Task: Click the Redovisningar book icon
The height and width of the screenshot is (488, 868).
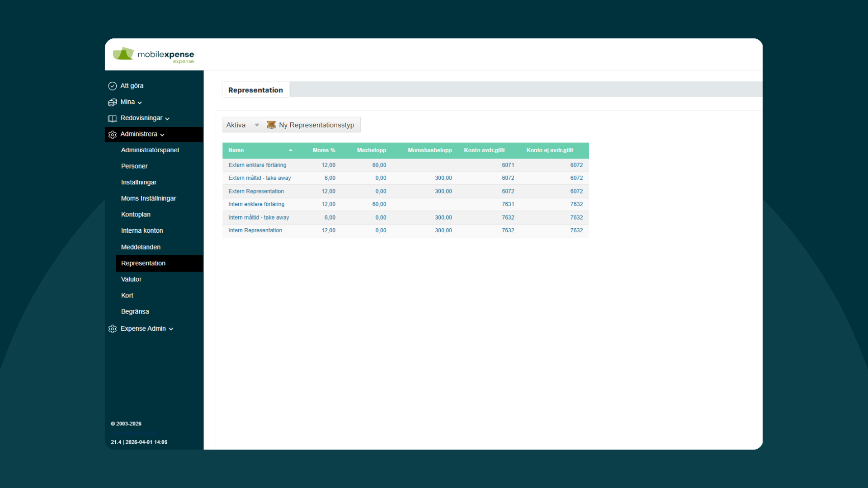Action: (113, 118)
